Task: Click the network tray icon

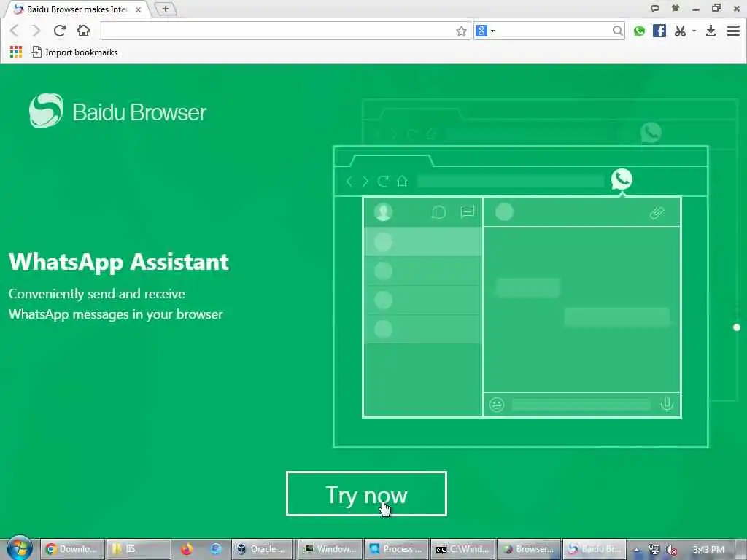Action: (x=654, y=550)
